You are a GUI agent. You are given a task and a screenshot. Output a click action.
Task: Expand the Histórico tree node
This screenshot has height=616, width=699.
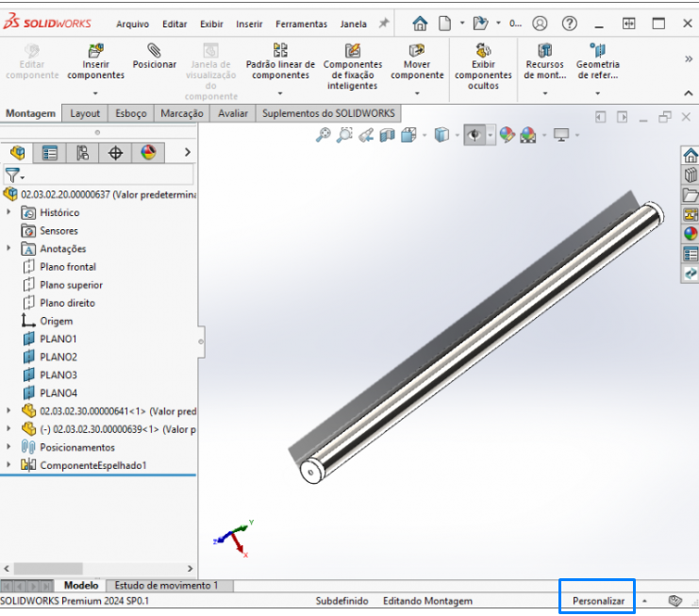pyautogui.click(x=9, y=212)
